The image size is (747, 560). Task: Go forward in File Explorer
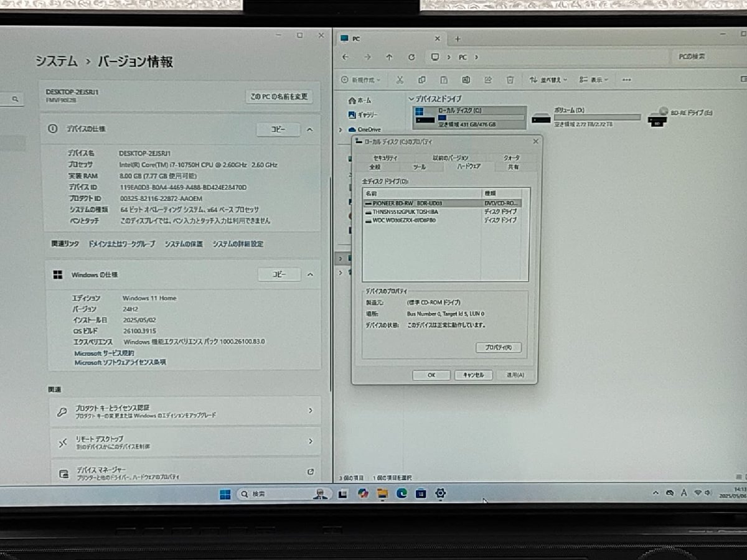tap(367, 57)
